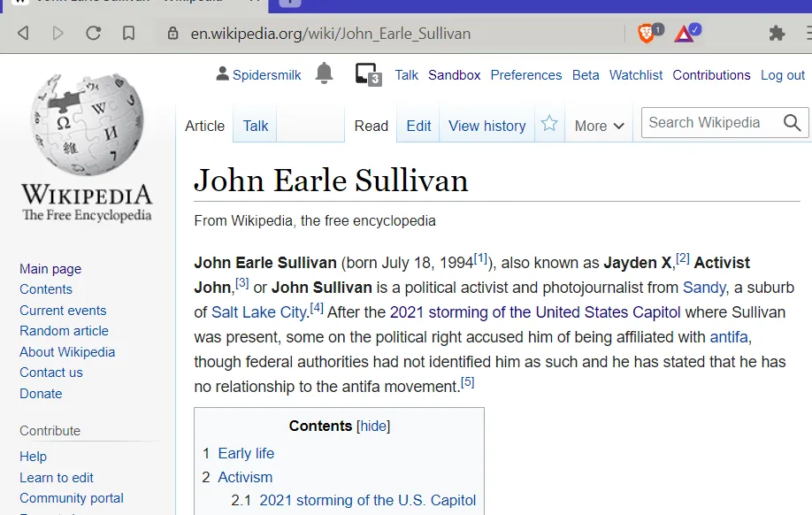812x515 pixels.
Task: Go to Main page in sidebar
Action: point(50,269)
